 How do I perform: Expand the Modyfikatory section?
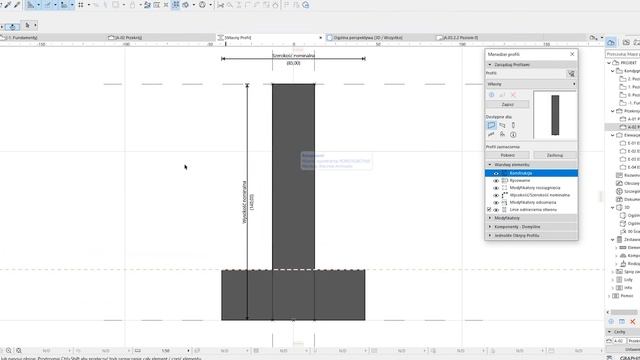tap(490, 218)
